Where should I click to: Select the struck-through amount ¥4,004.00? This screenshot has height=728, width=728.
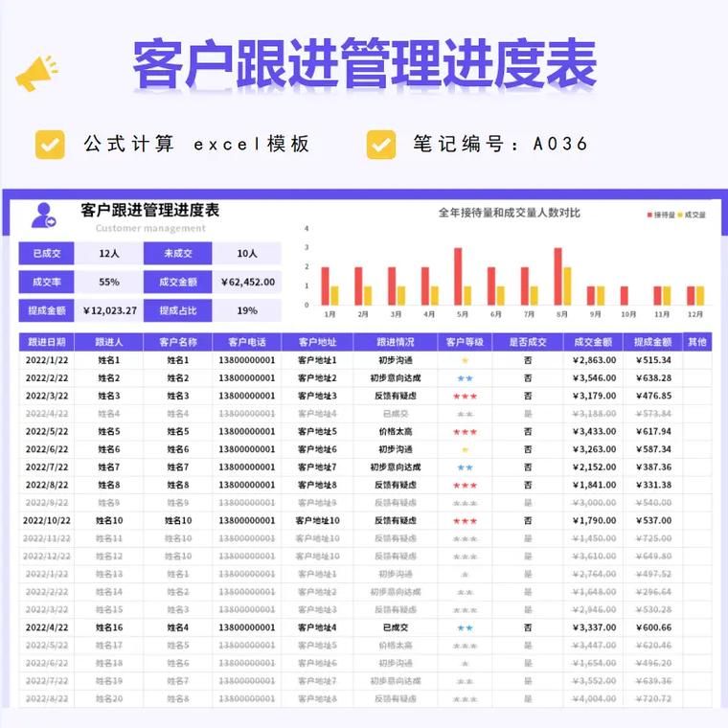(593, 699)
